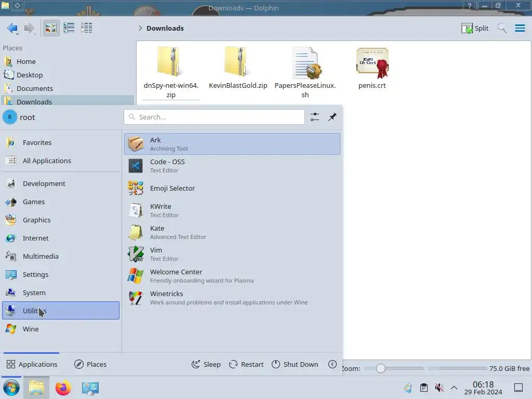Switch to Applications tab
Image resolution: width=532 pixels, height=399 pixels.
(32, 364)
